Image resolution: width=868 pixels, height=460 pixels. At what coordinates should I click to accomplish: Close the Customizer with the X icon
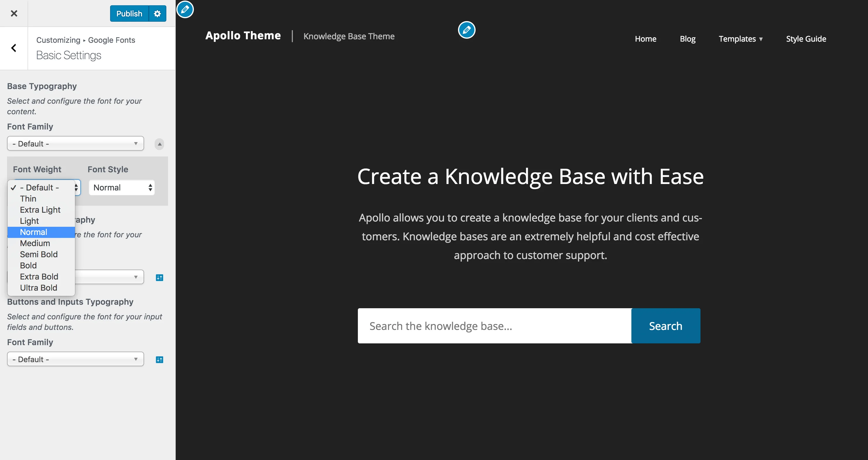click(x=14, y=13)
